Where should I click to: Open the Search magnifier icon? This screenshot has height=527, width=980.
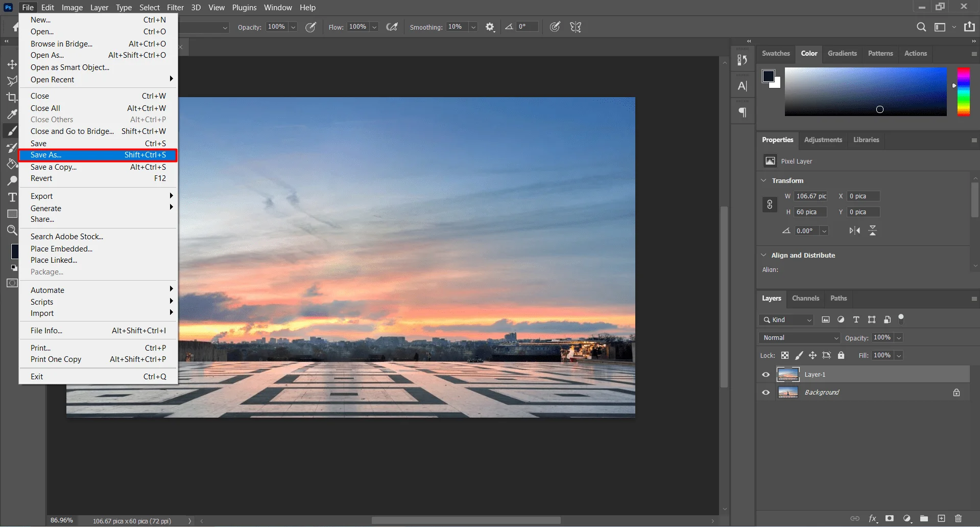pos(921,27)
